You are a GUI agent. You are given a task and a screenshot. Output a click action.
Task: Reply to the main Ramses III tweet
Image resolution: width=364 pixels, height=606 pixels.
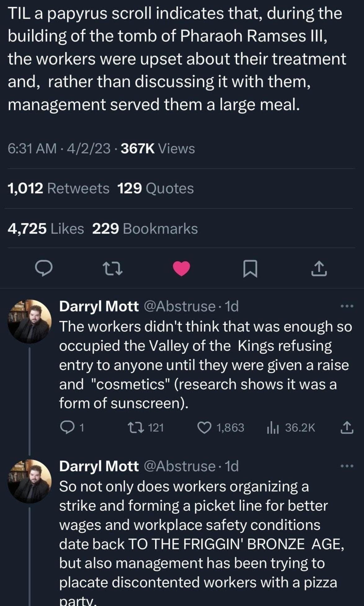pyautogui.click(x=43, y=268)
